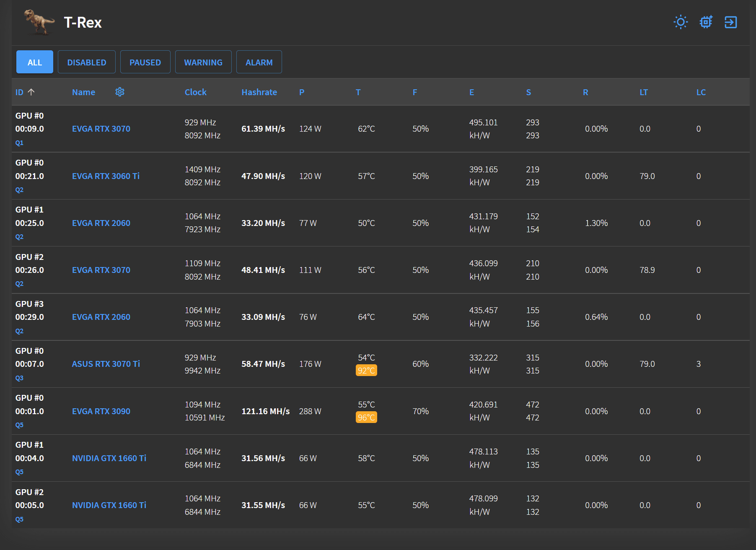Click the 70% fan speed value
The image size is (756, 550).
pos(420,411)
